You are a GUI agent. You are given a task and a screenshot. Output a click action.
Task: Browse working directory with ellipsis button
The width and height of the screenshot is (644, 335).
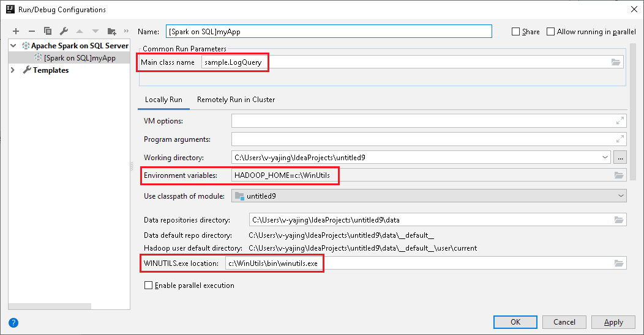pos(620,158)
